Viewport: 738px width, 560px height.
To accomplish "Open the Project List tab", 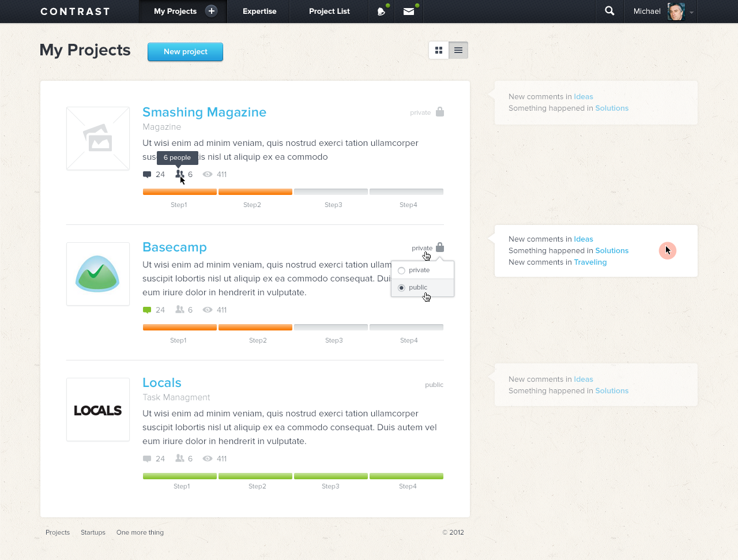I will tap(329, 12).
